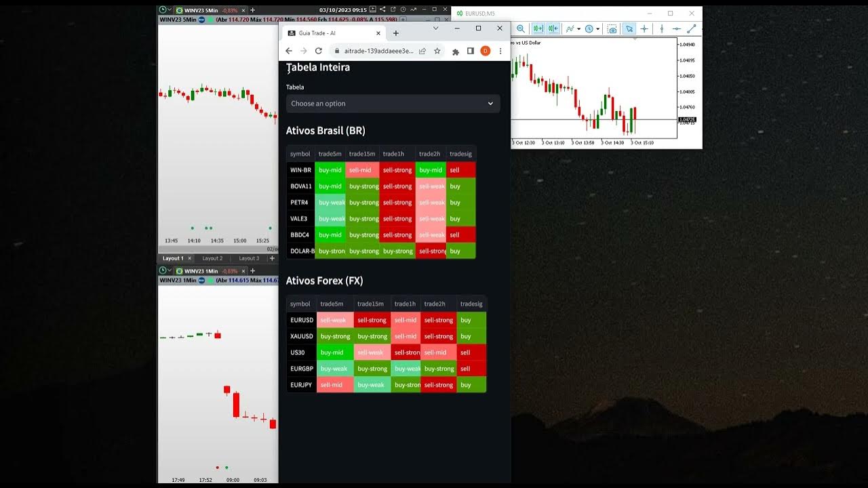
Task: Click XAUUSD symbol cell
Action: (x=302, y=336)
